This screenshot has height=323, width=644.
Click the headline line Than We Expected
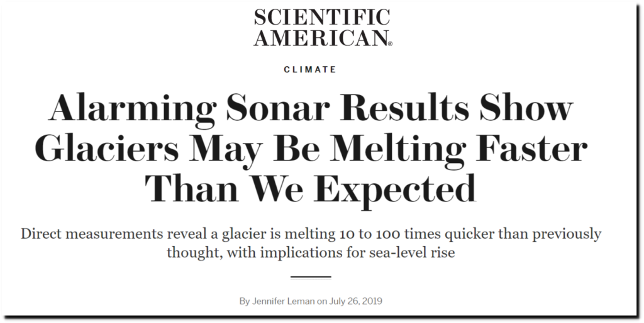tap(311, 190)
